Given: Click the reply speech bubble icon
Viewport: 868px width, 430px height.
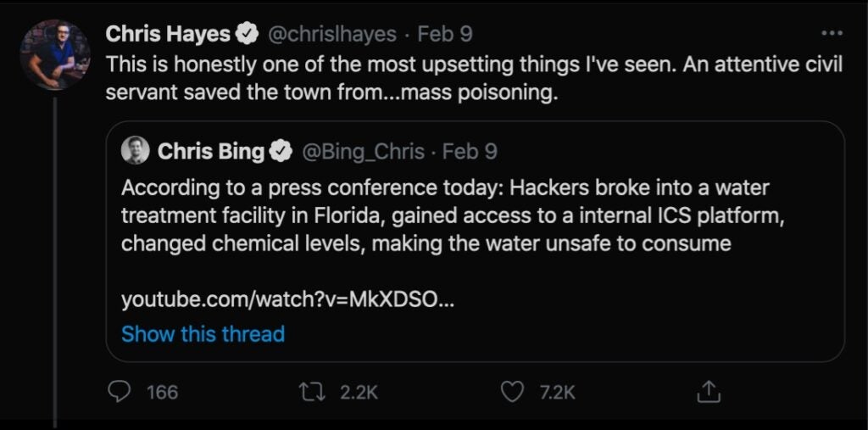Looking at the screenshot, I should pyautogui.click(x=119, y=391).
